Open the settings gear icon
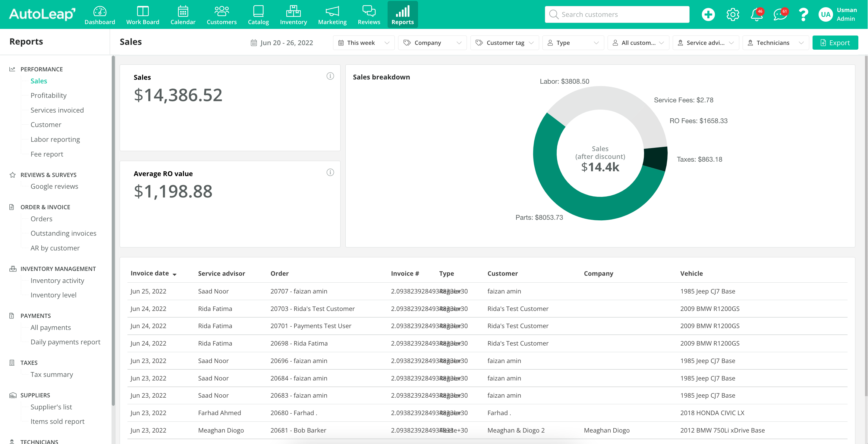 [x=733, y=14]
